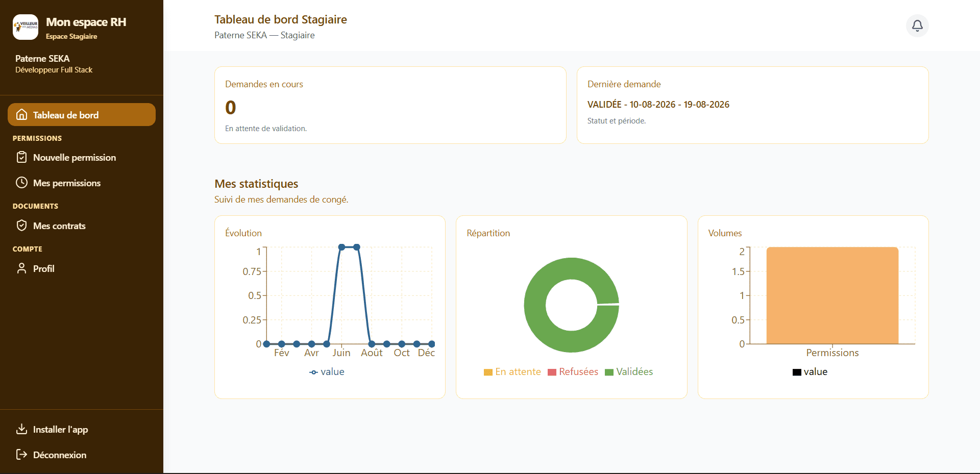Click Suivi de mes demandes de congé text

(x=281, y=199)
